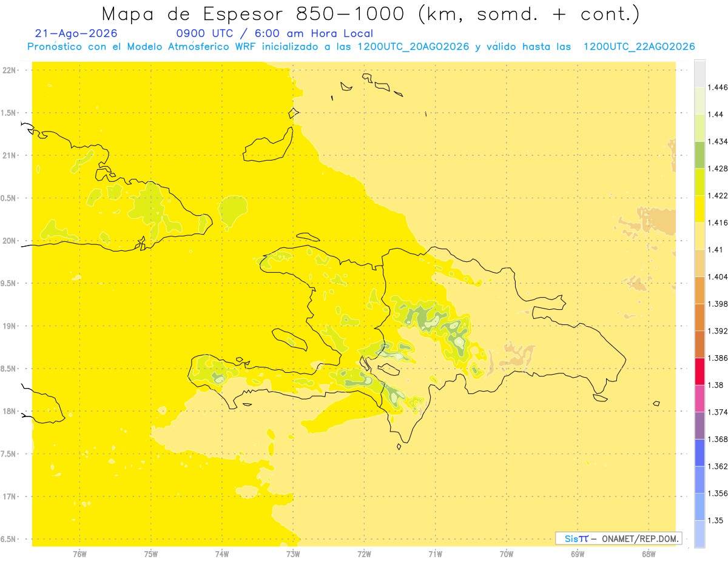Click the green legend swatch between 1.428 and 1.434
Image resolution: width=728 pixels, height=562 pixels.
coord(699,155)
